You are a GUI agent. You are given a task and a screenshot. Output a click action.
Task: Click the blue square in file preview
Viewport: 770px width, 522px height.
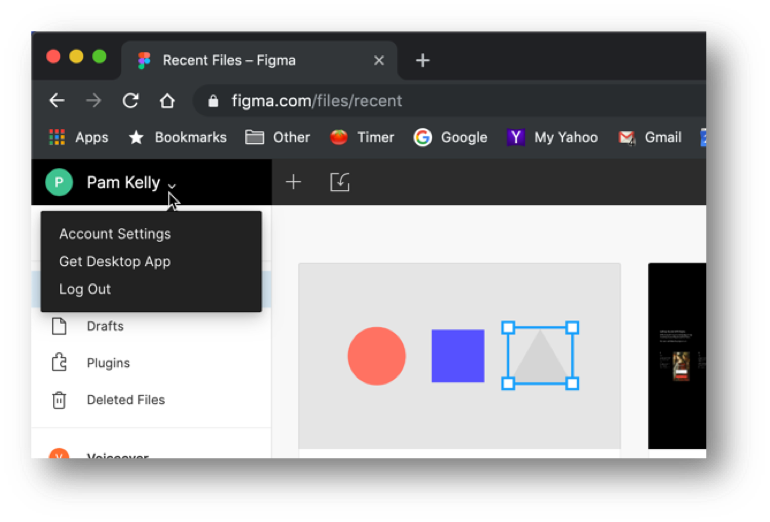458,356
